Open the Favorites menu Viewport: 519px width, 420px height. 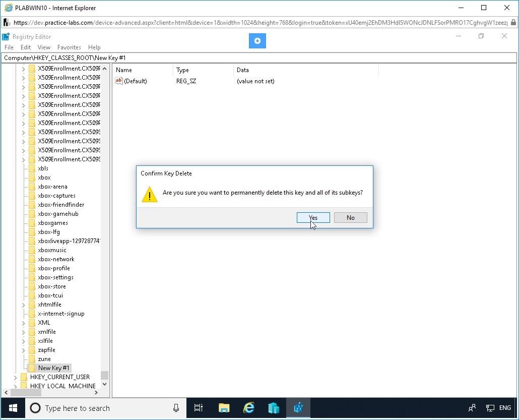pos(69,47)
